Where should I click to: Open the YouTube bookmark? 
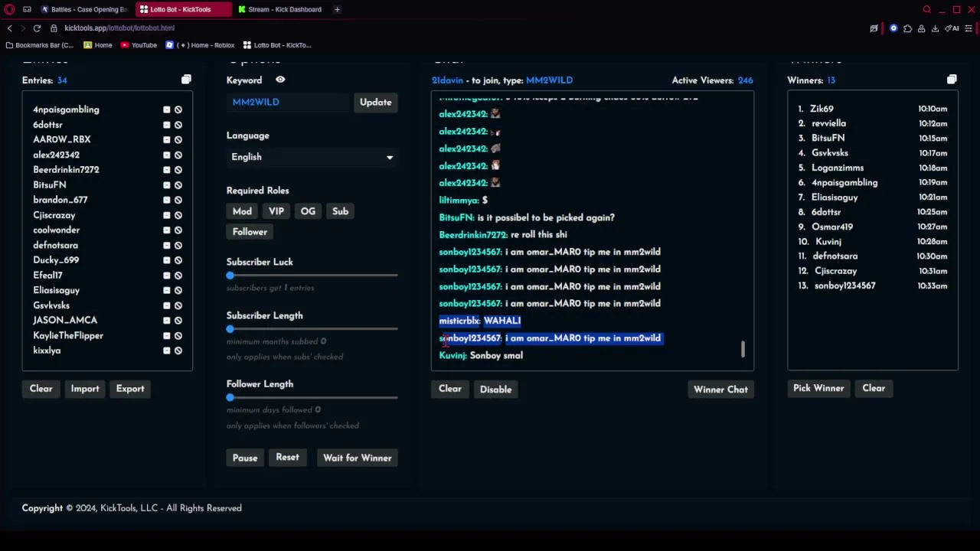[139, 45]
